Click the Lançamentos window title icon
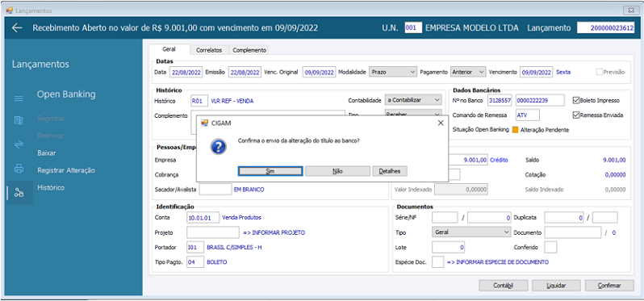This screenshot has height=301, width=644. 9,10
